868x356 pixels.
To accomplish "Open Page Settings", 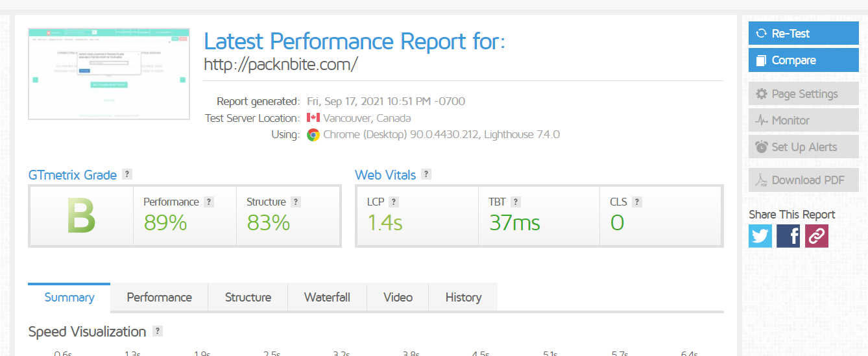I will (803, 94).
